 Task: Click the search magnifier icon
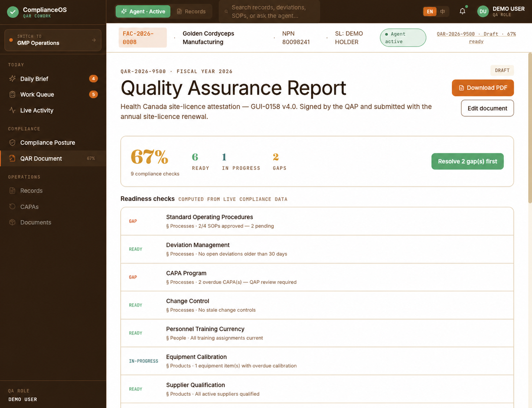226,12
